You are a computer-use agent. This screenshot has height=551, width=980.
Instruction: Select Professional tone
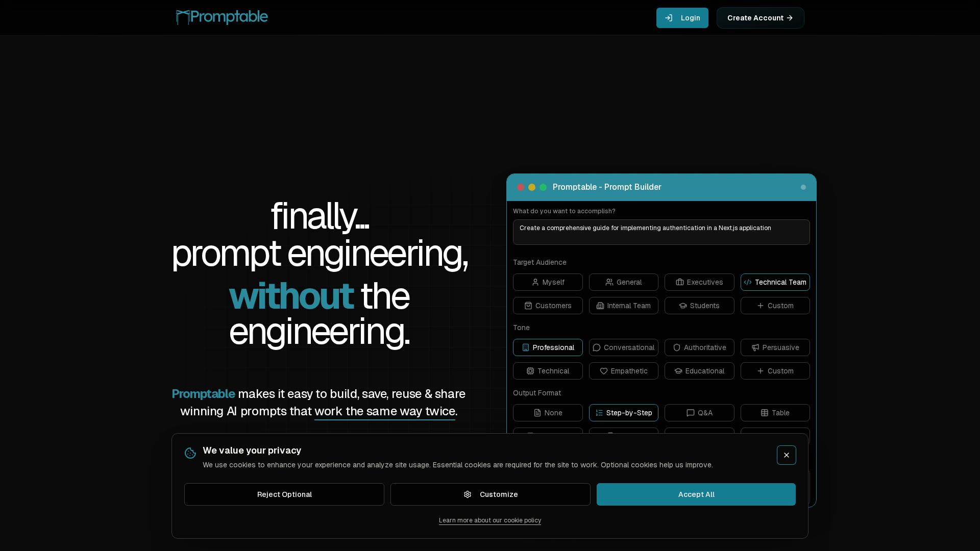(548, 347)
